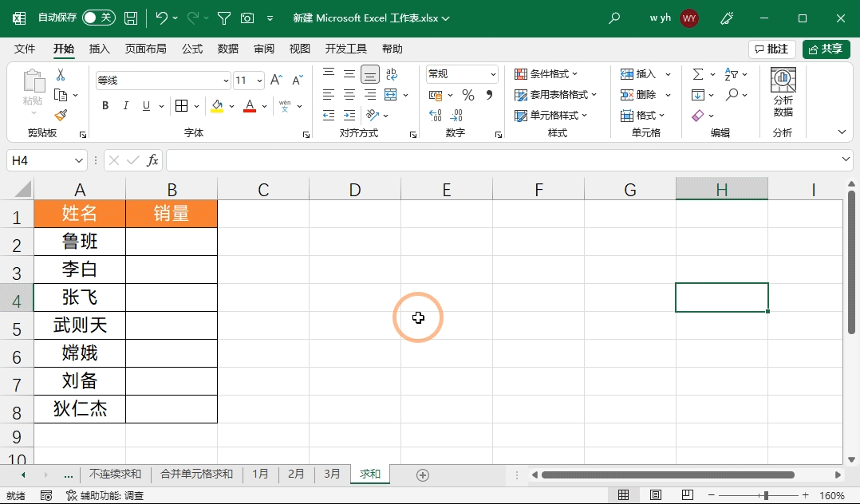Switch to Normal view in status bar
This screenshot has height=504, width=860.
(624, 495)
